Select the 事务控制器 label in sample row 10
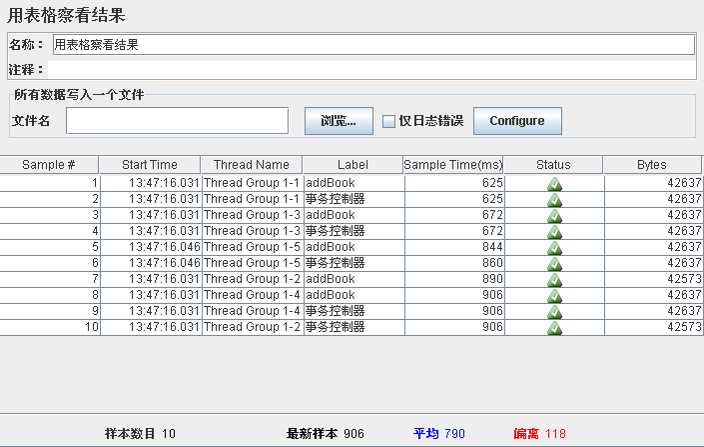This screenshot has width=704, height=447. coord(335,327)
